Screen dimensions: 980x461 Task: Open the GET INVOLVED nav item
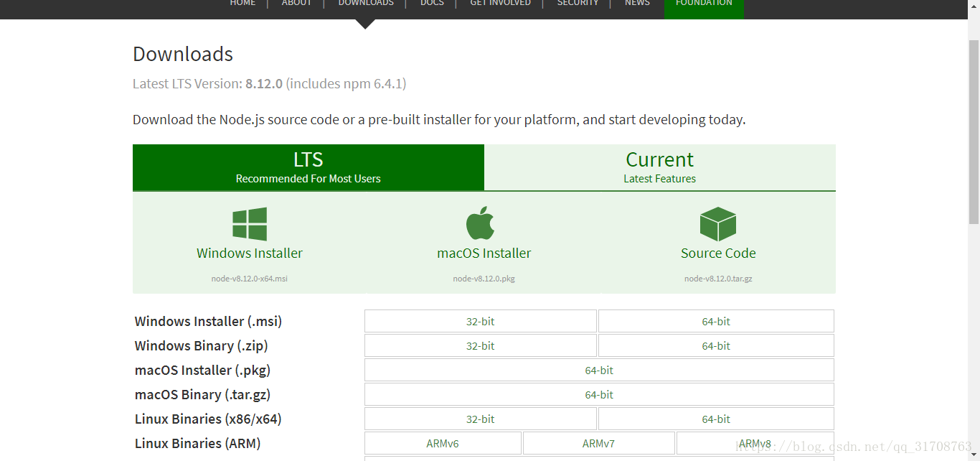point(500,3)
